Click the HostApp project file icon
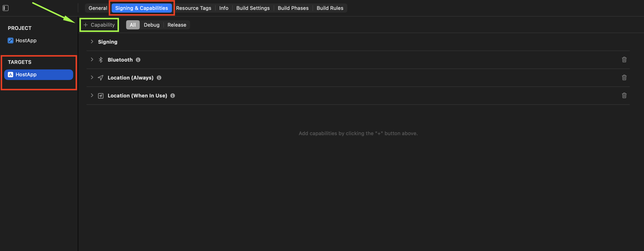 pyautogui.click(x=11, y=40)
